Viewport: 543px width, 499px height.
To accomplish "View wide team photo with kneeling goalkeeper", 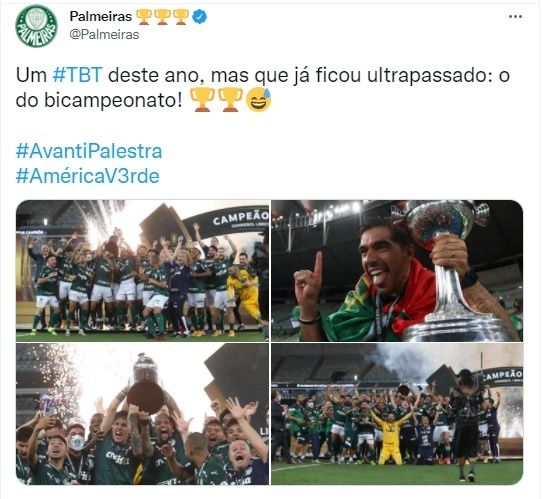I will click(397, 414).
